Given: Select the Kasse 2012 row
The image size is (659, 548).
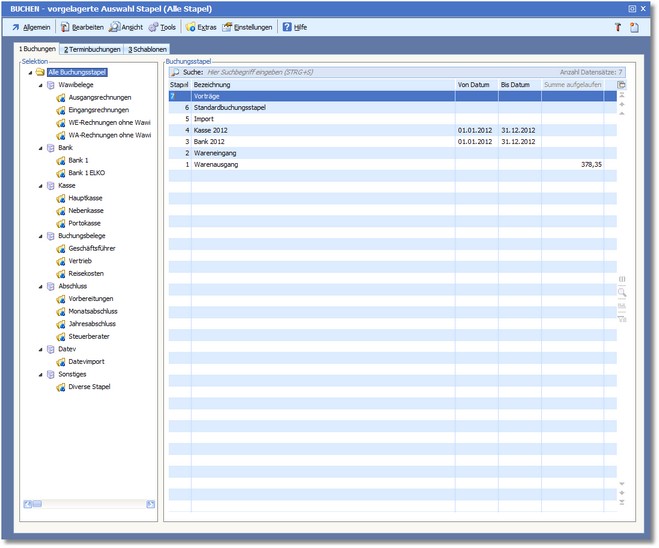Looking at the screenshot, I should click(x=213, y=130).
